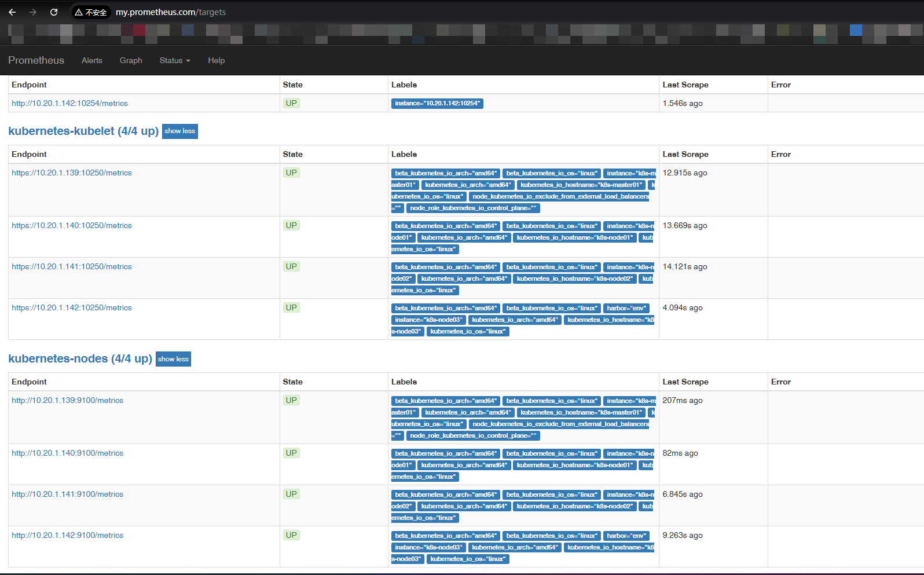
Task: Click UP state for 10.20.1.141:10250 row
Action: (291, 266)
